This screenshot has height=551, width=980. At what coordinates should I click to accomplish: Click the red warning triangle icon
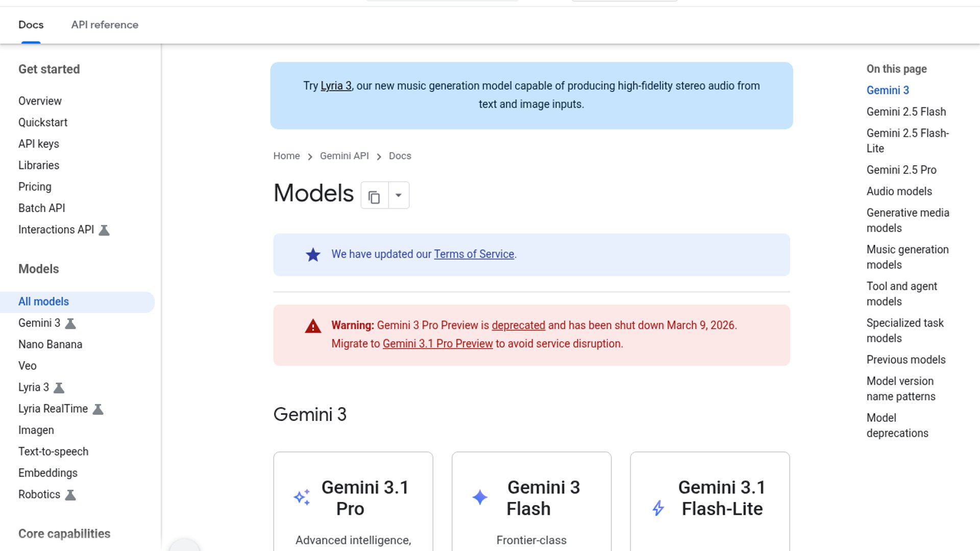pyautogui.click(x=313, y=327)
